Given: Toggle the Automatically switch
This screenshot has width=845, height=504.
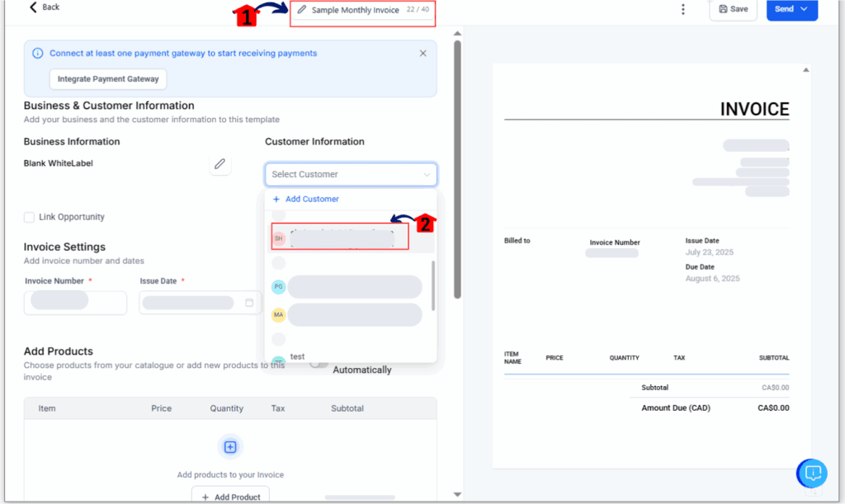Looking at the screenshot, I should pos(319,365).
